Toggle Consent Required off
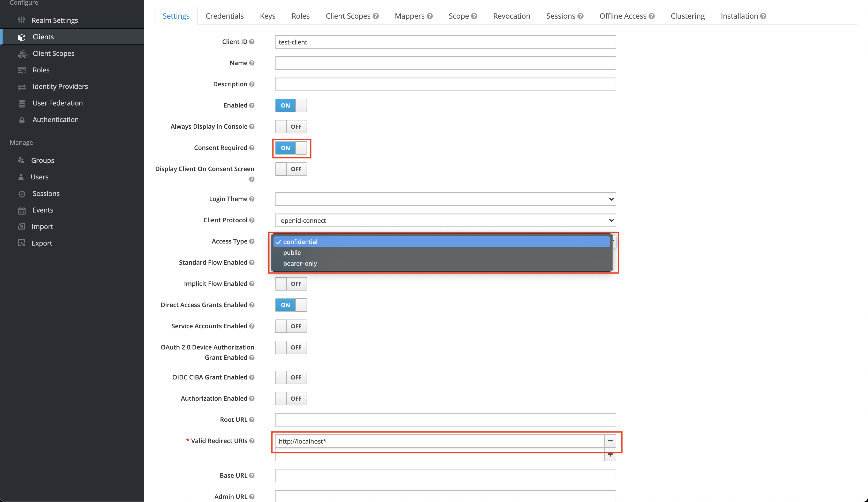 pyautogui.click(x=291, y=148)
